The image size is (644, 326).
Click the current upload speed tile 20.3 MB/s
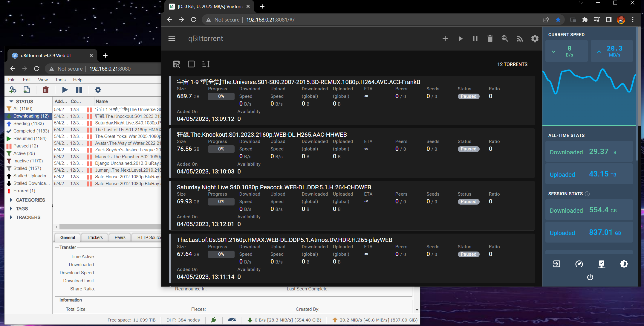point(612,51)
